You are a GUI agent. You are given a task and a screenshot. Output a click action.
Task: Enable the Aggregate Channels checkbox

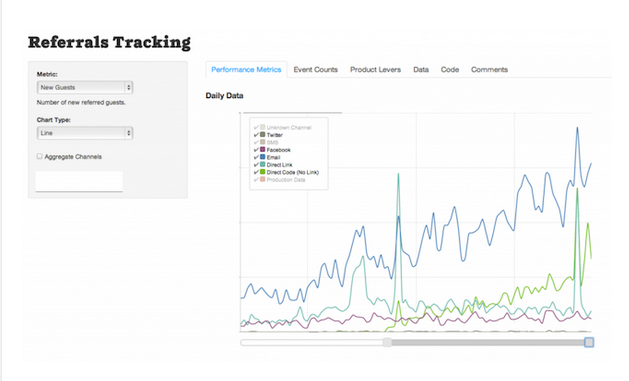click(39, 156)
